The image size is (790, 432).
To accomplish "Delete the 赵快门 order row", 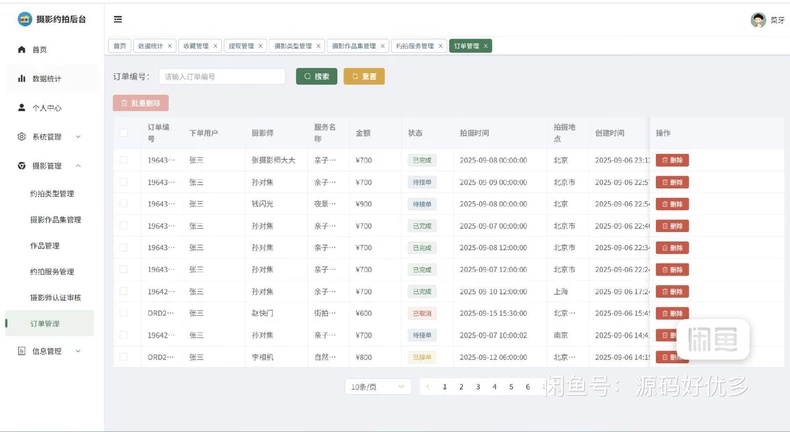I will pos(672,313).
